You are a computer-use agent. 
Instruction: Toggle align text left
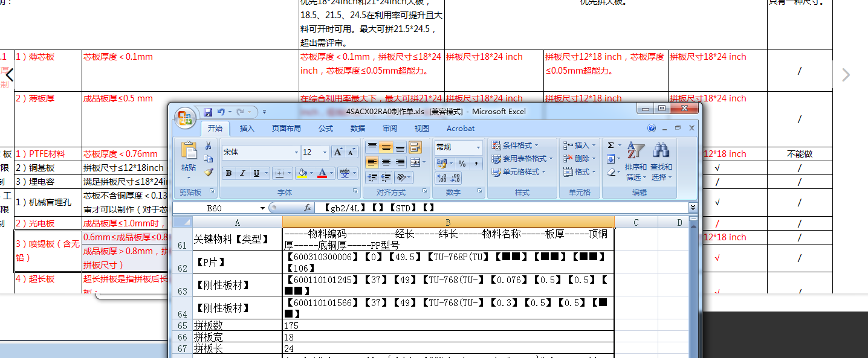[x=372, y=162]
